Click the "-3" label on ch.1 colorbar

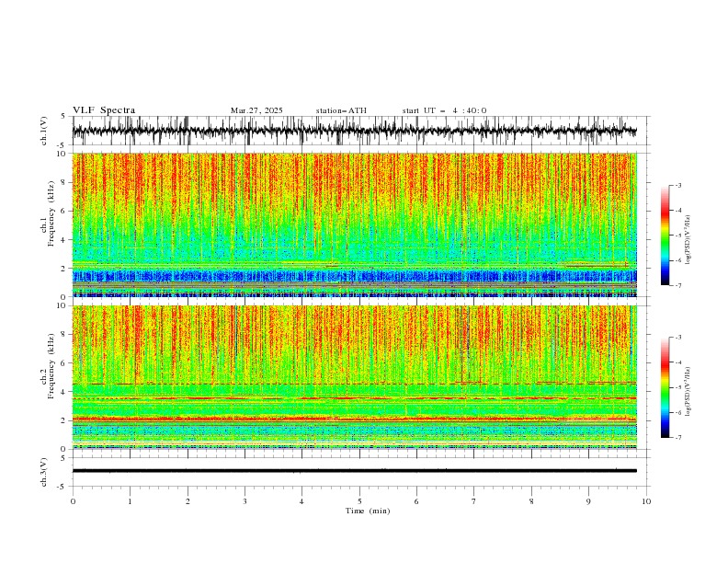point(678,186)
